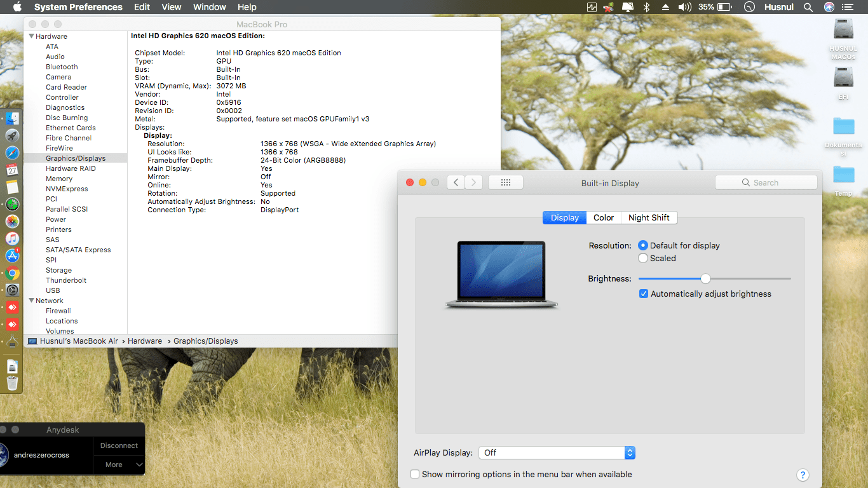Open the AirPlay Display dropdown
The image size is (868, 488).
click(630, 452)
